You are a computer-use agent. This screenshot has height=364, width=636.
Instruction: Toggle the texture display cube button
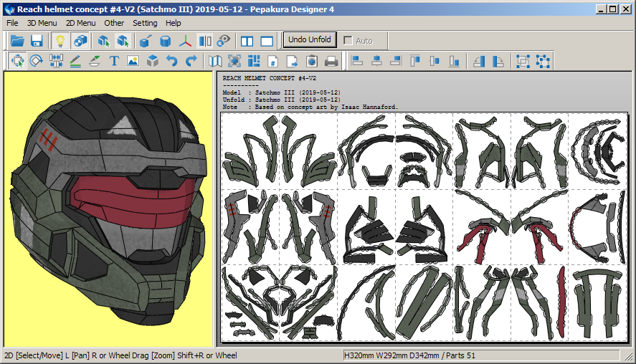coord(80,41)
